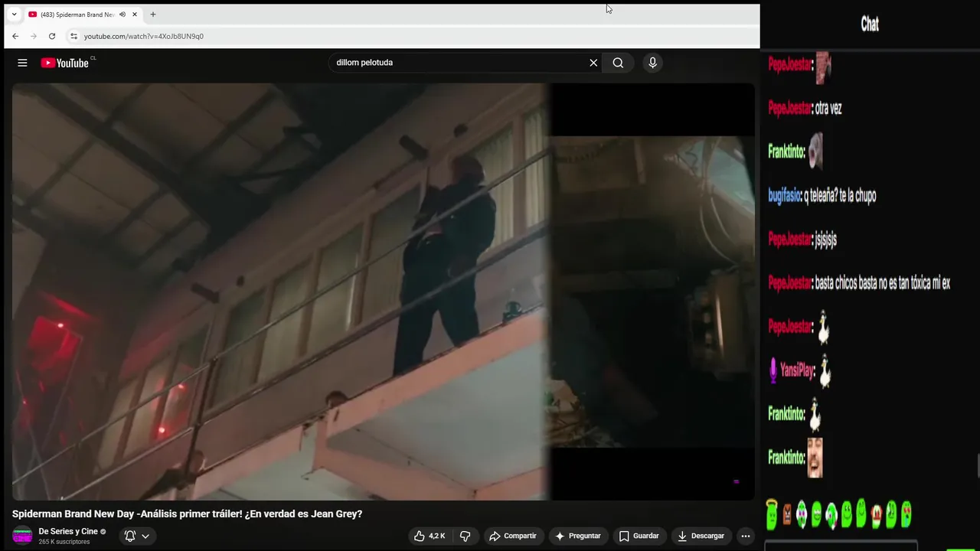The width and height of the screenshot is (980, 551).
Task: Click chat message 'jsjsjsjs'
Action: (x=826, y=240)
